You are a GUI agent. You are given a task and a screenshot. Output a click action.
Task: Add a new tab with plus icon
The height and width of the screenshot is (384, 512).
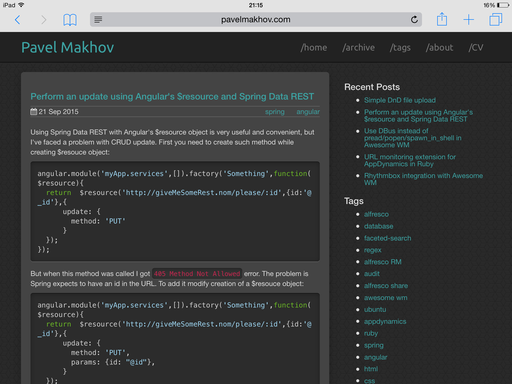(468, 20)
